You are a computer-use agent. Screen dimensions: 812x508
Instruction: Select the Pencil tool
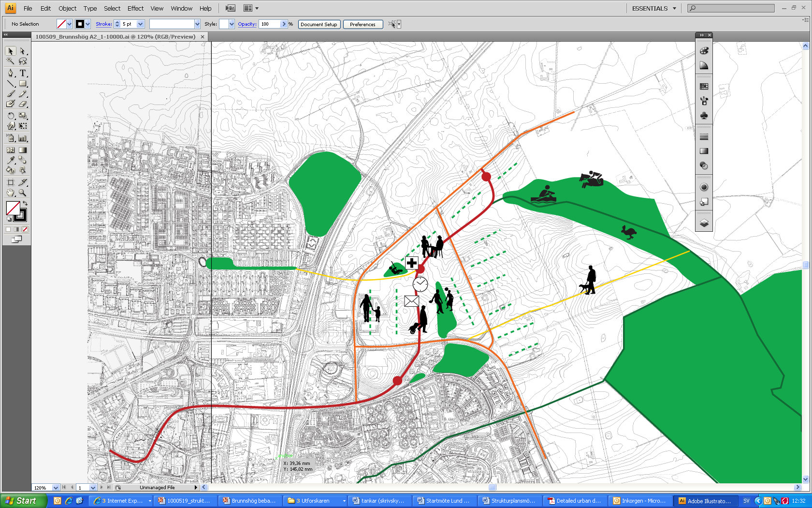coord(22,94)
